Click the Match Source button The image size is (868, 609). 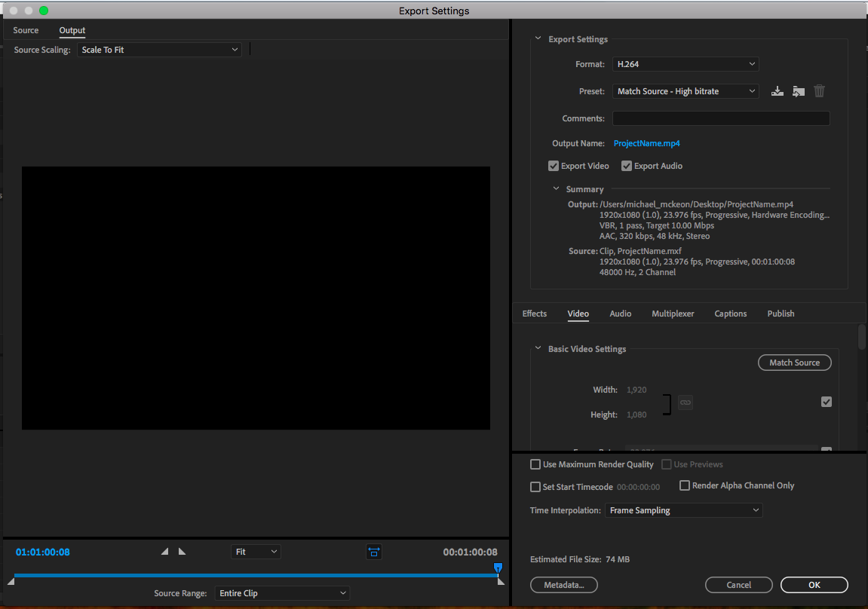[x=794, y=363]
